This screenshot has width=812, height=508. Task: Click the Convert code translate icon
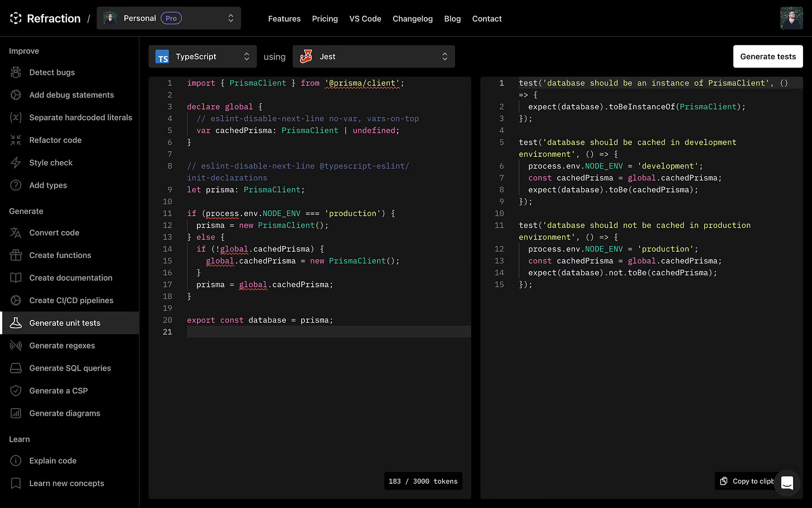[x=16, y=233]
